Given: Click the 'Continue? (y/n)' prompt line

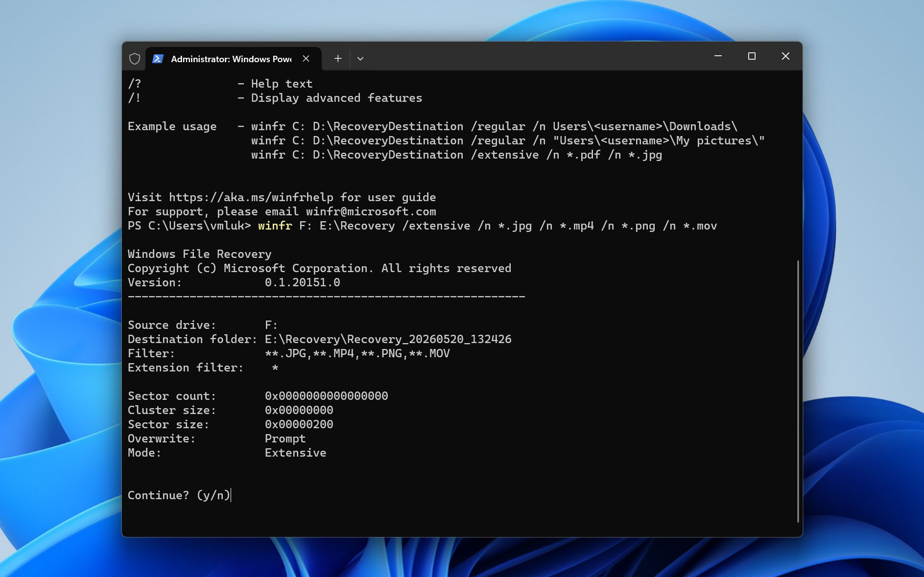Looking at the screenshot, I should pyautogui.click(x=179, y=495).
